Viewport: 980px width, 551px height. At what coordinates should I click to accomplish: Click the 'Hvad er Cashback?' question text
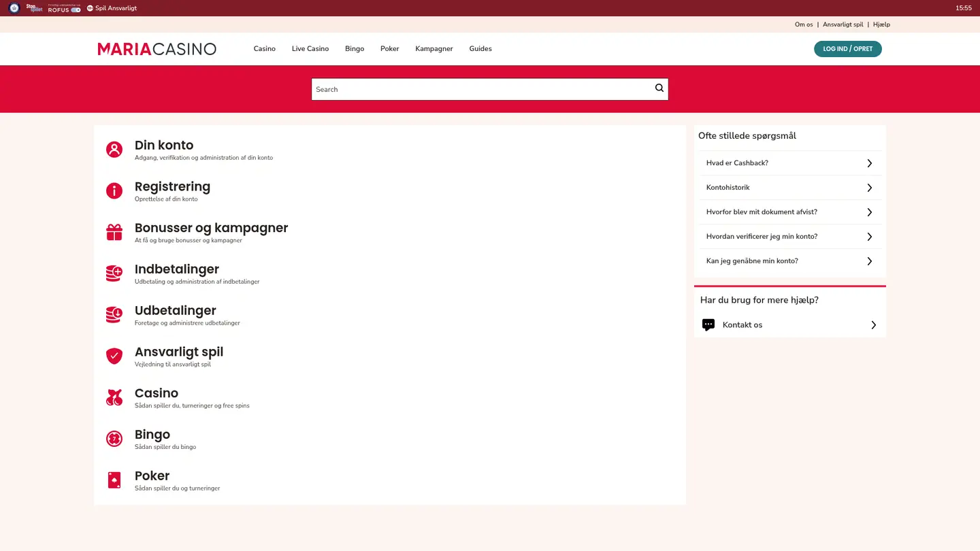pos(737,163)
